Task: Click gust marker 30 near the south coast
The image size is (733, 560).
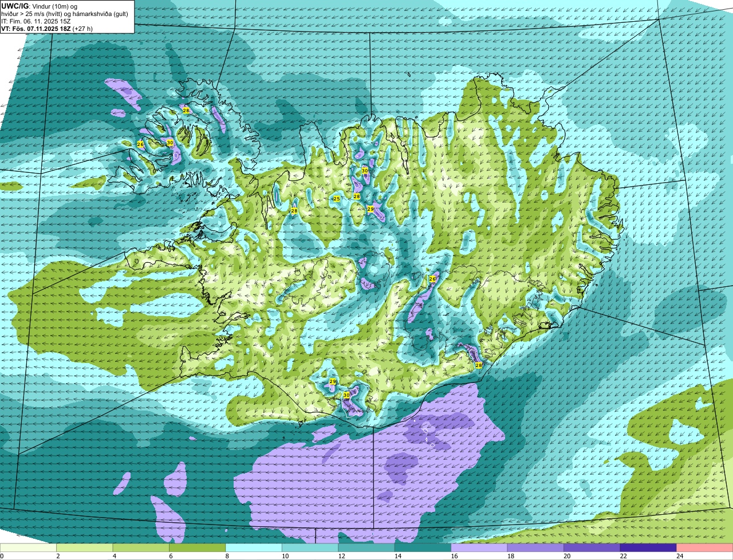Action: coord(346,395)
